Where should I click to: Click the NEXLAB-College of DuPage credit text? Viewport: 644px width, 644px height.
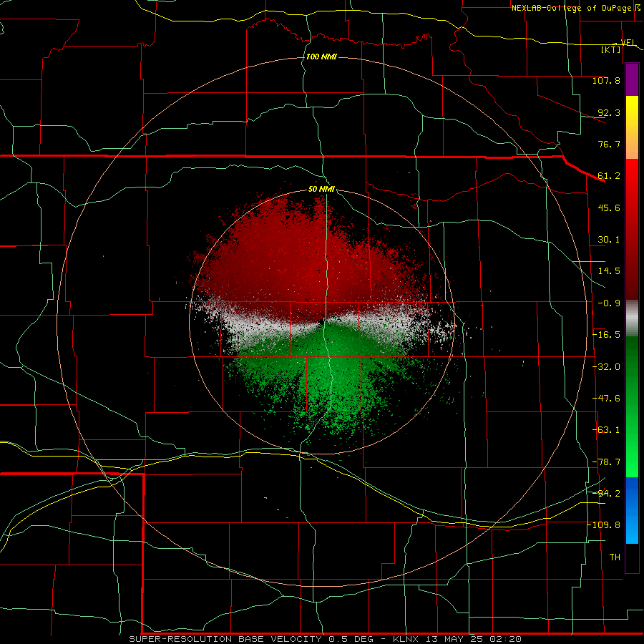coord(571,8)
